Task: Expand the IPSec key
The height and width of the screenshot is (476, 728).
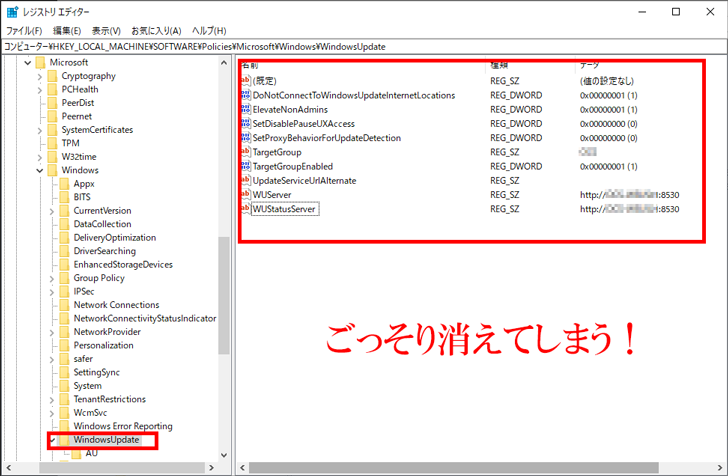Action: (x=52, y=292)
